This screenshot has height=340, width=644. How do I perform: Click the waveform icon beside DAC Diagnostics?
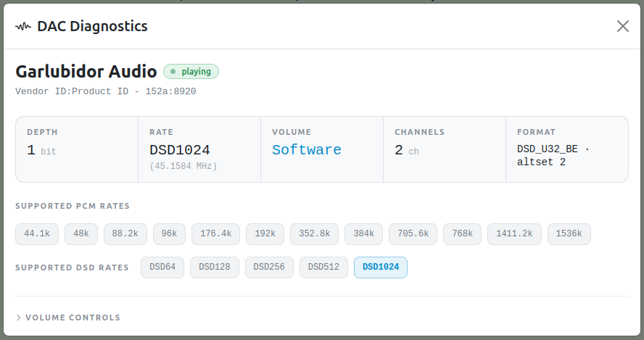click(23, 27)
